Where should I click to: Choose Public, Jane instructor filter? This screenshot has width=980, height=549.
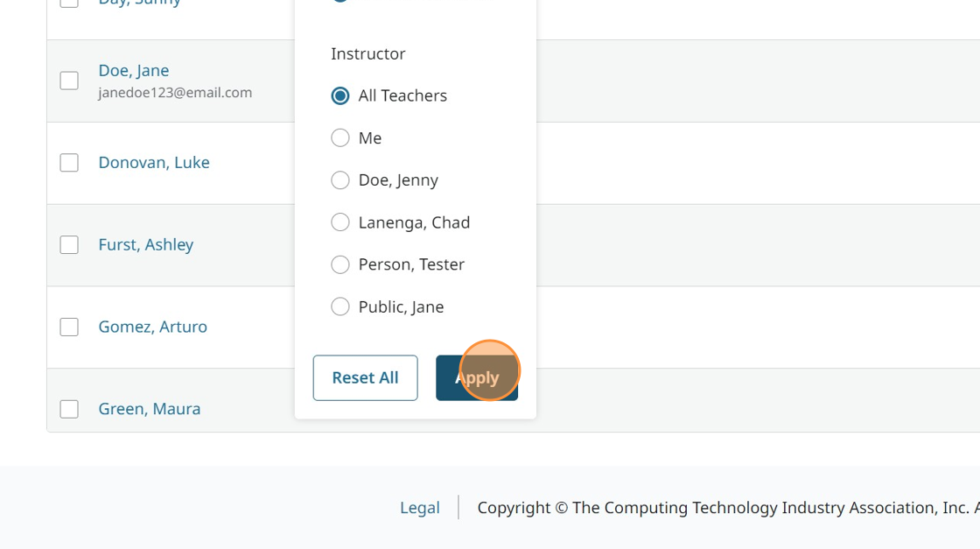pos(340,306)
